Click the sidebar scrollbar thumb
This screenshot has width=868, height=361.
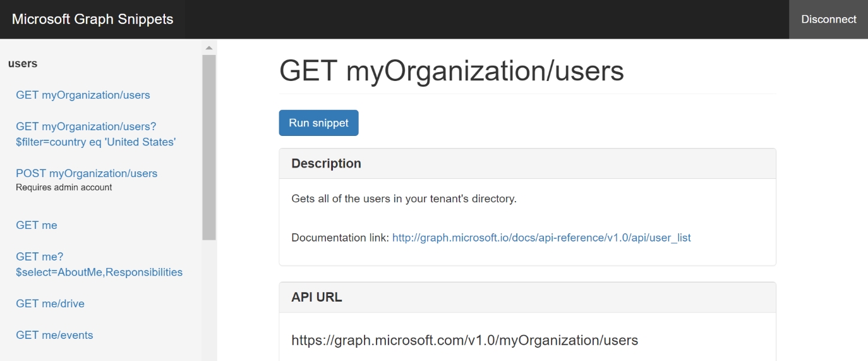(209, 147)
